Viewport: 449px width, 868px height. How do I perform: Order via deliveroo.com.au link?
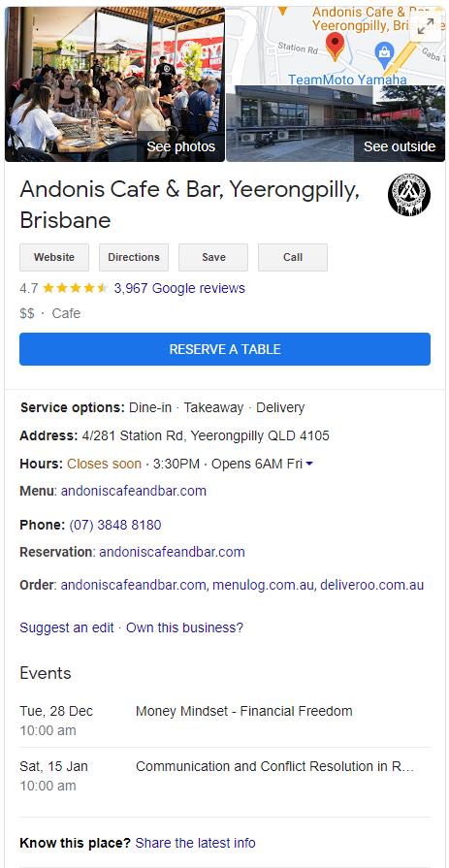pos(372,585)
